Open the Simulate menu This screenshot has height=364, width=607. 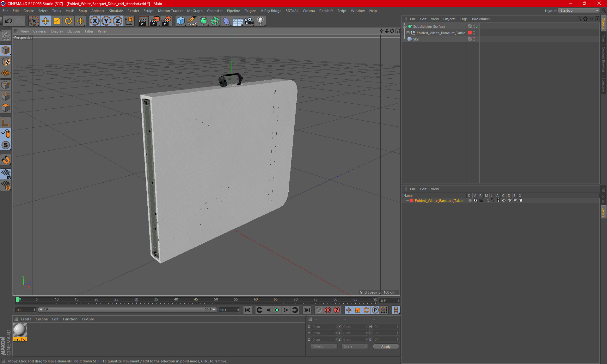coord(116,11)
